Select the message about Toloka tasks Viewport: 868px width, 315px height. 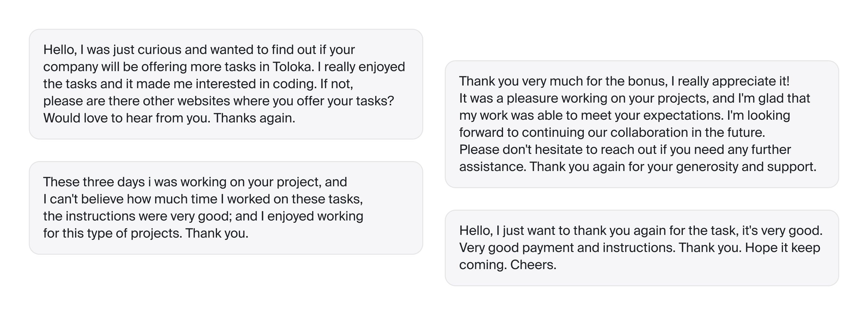coord(226,84)
